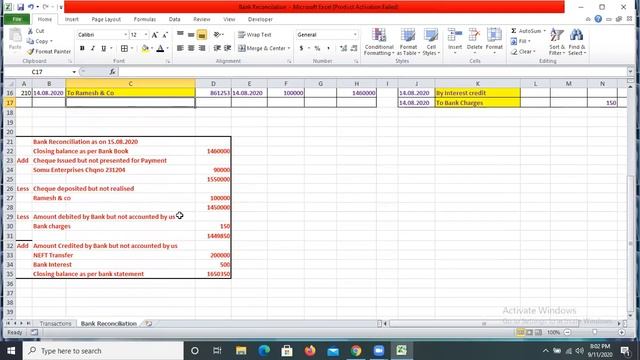
Task: Select column C header
Action: [130, 84]
